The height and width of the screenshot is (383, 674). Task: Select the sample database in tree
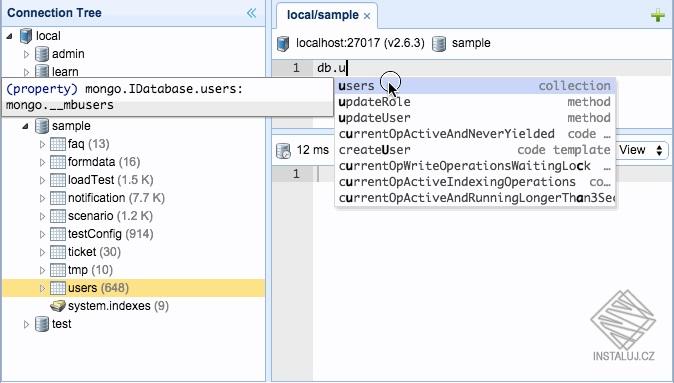pyautogui.click(x=71, y=126)
